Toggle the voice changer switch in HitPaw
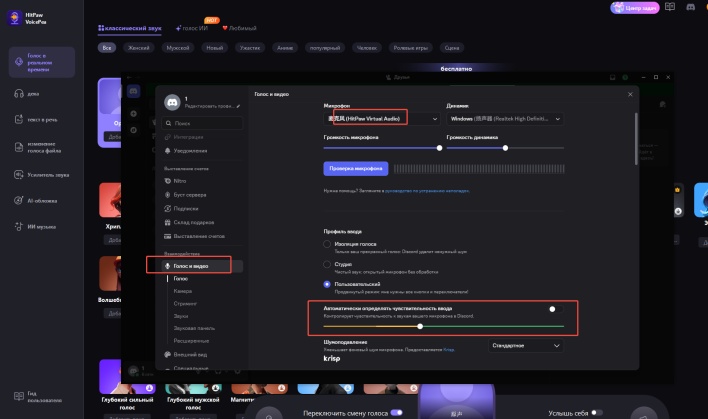The height and width of the screenshot is (419, 708). click(396, 412)
